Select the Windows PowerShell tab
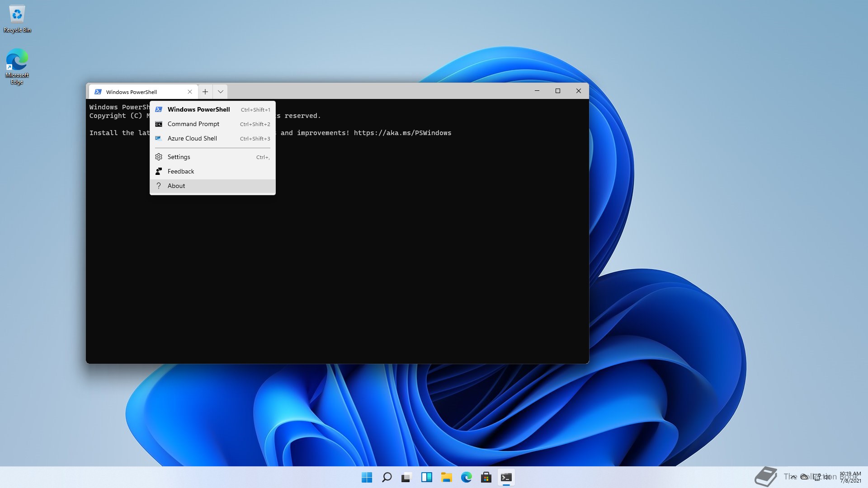The height and width of the screenshot is (488, 868). [x=143, y=92]
